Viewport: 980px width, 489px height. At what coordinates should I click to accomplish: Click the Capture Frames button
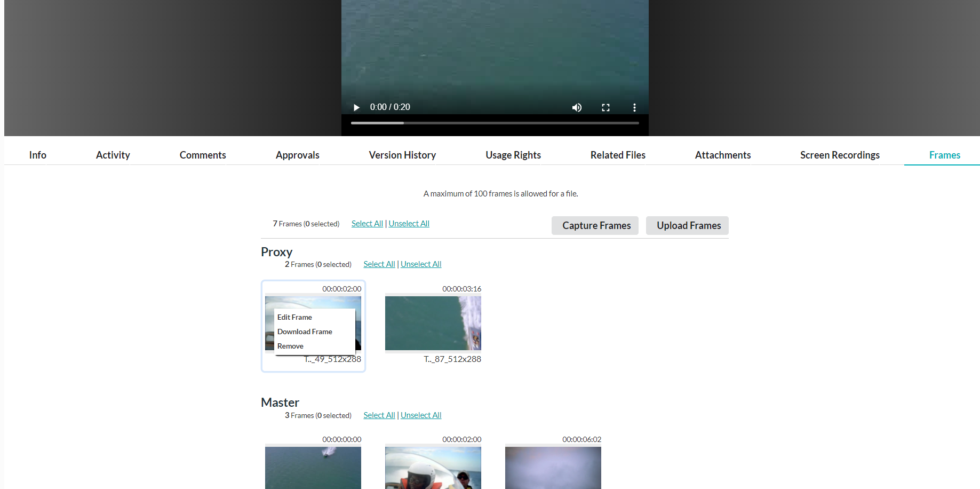point(595,225)
